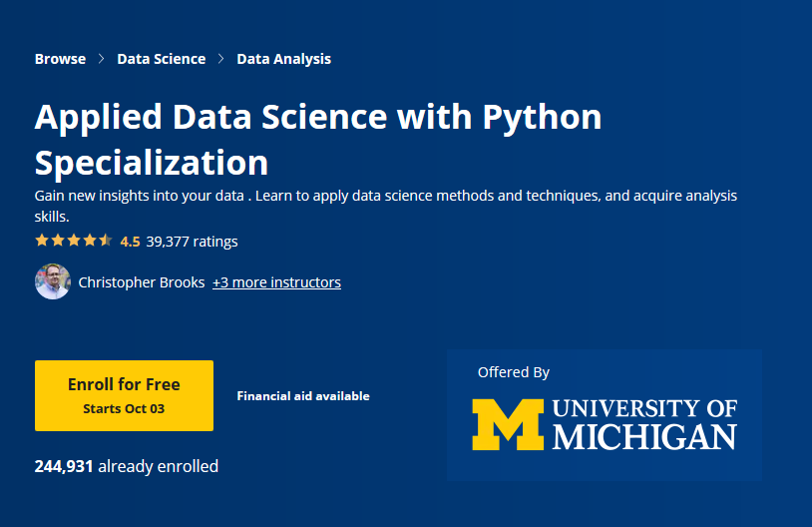The image size is (812, 527).
Task: Click the Applied Data Science course title
Action: point(318,139)
